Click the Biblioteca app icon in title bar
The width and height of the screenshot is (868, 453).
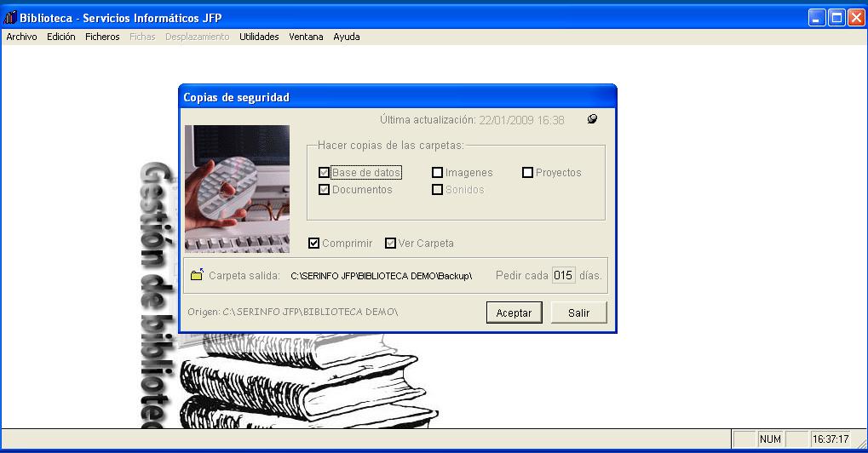coord(10,18)
